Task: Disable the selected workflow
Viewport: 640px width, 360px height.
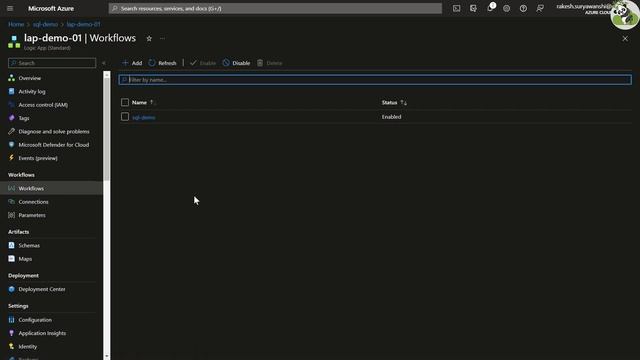Action: pyautogui.click(x=236, y=63)
